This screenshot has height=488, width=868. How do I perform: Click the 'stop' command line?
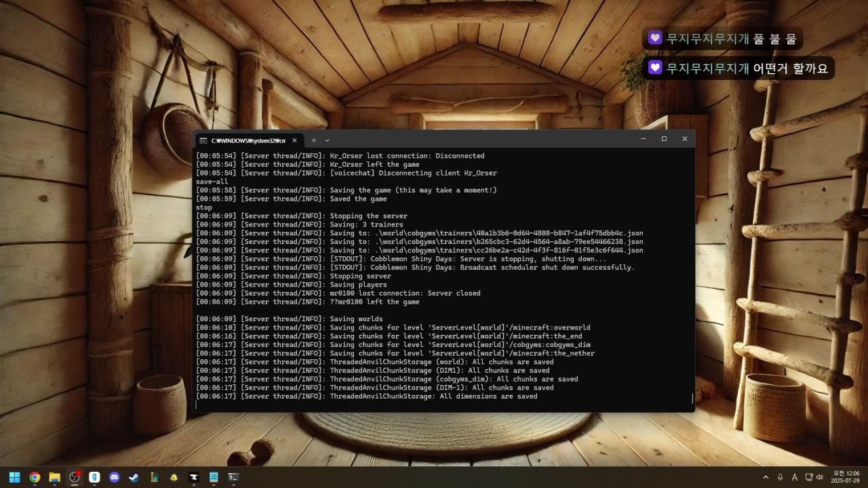coord(204,207)
